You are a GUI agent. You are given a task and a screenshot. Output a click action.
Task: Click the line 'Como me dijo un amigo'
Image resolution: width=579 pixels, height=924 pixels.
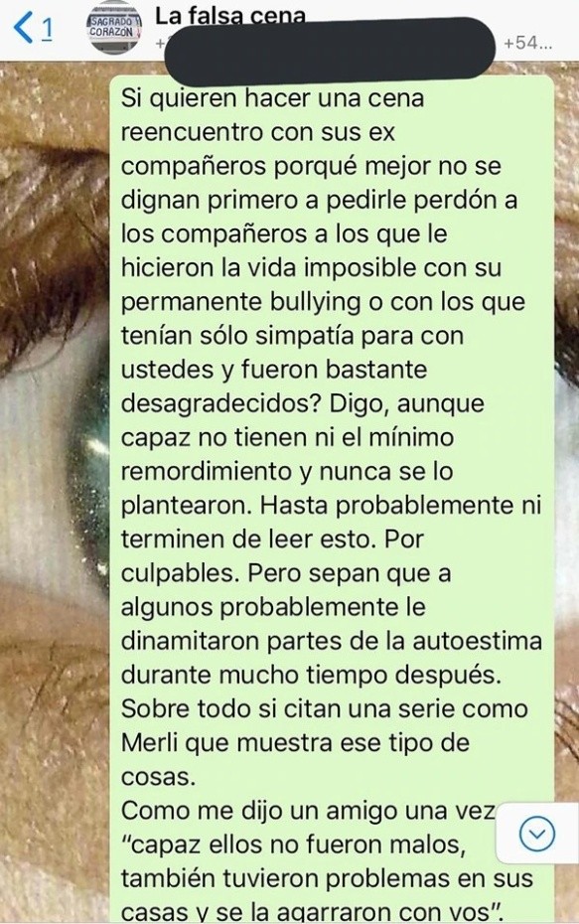coord(308,811)
